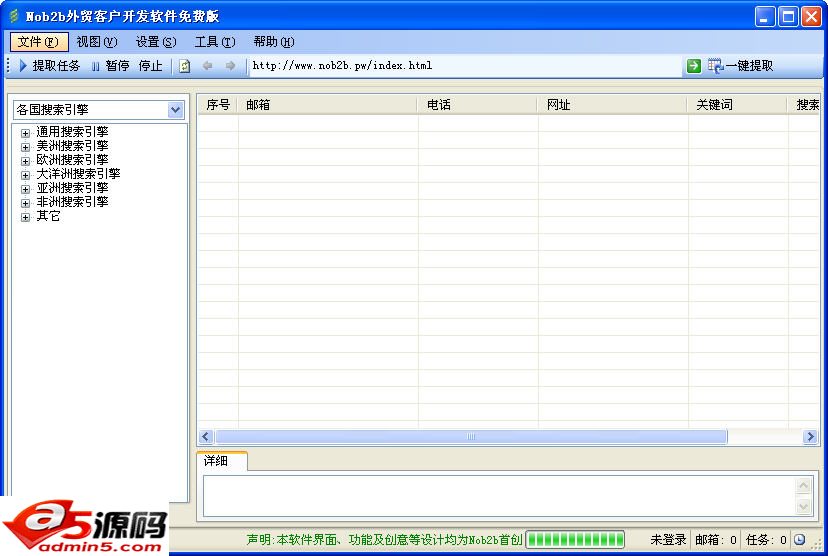The width and height of the screenshot is (828, 556).
Task: Click the 序号 column header
Action: (218, 105)
